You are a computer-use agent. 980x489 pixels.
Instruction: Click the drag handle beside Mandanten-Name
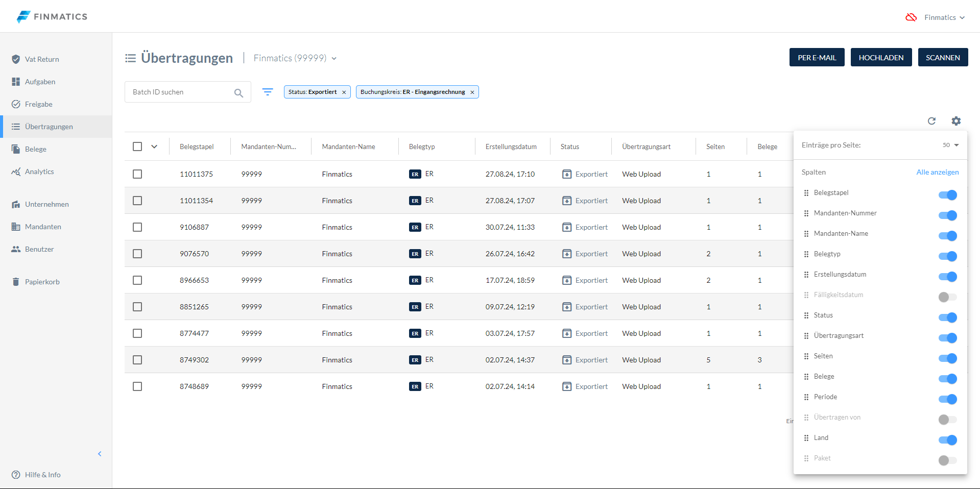tap(806, 234)
